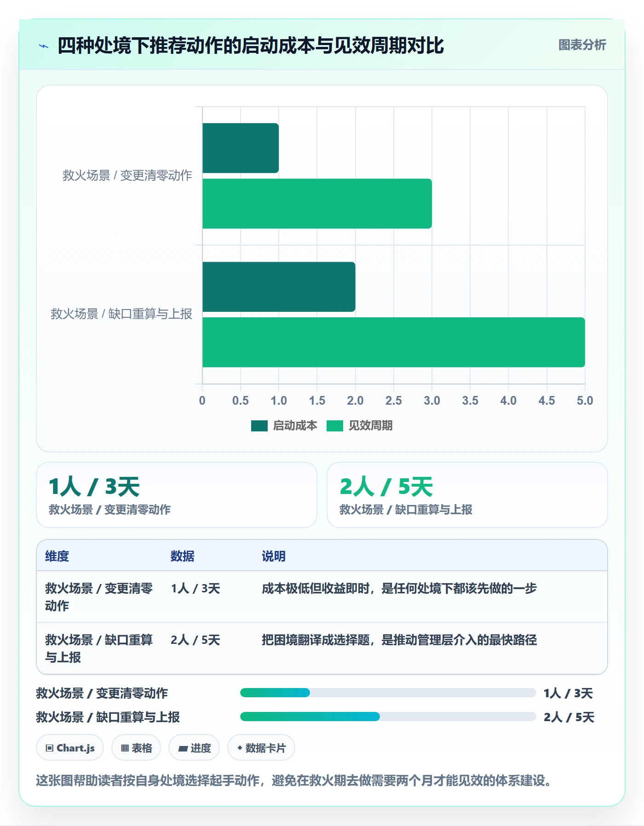The width and height of the screenshot is (644, 826).
Task: Click table value 1人 / 3天
Action: tap(195, 588)
